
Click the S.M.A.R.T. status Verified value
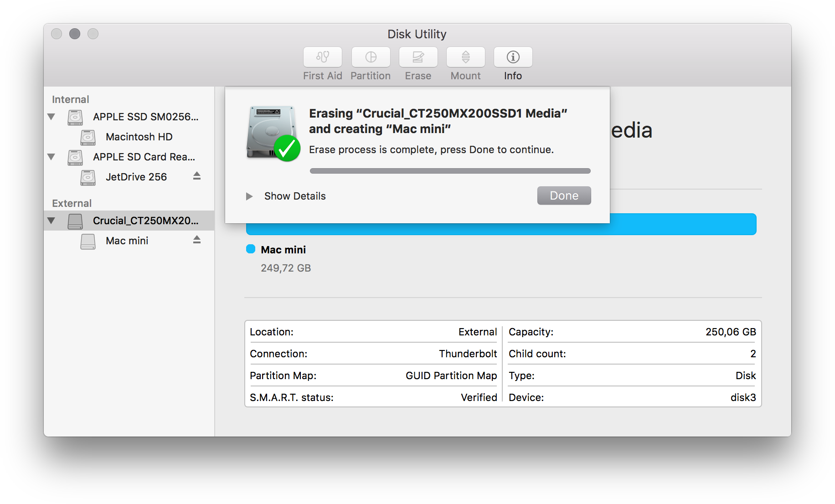pyautogui.click(x=479, y=397)
